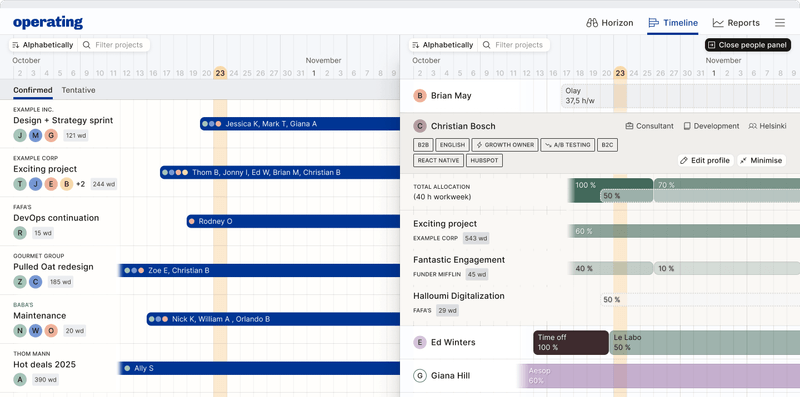Expand the +2 more members indicator
The height and width of the screenshot is (397, 800).
[x=80, y=184]
